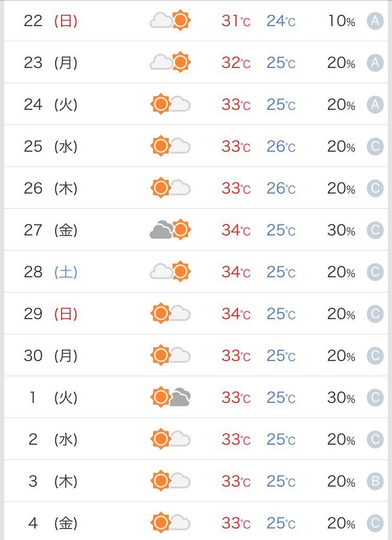Click the weather icon for Saturday the 28th

coord(170,272)
